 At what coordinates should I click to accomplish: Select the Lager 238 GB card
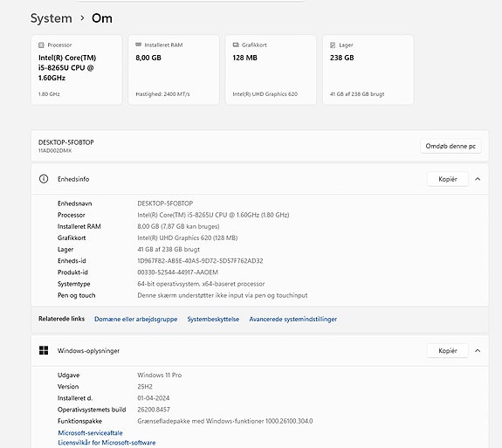coord(368,70)
